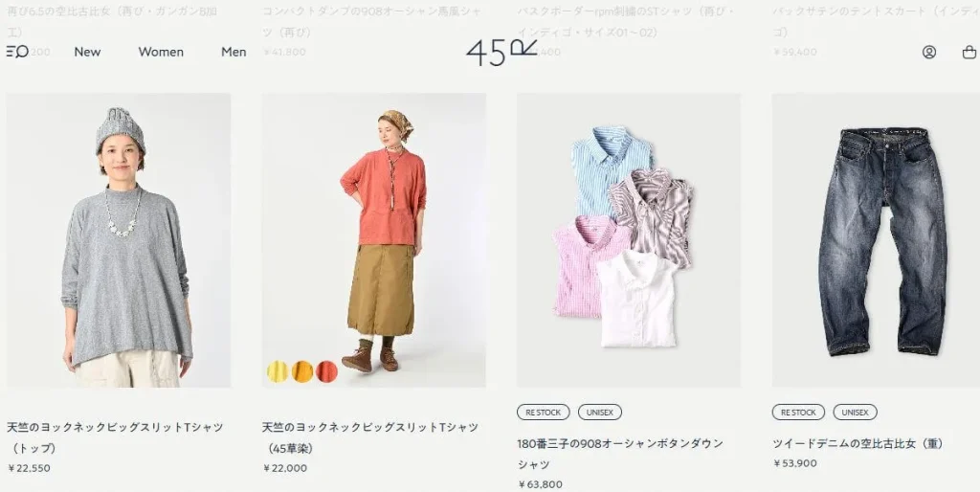Screen dimensions: 980x492
Task: Click the UNISEX tag under shirts
Action: 599,412
